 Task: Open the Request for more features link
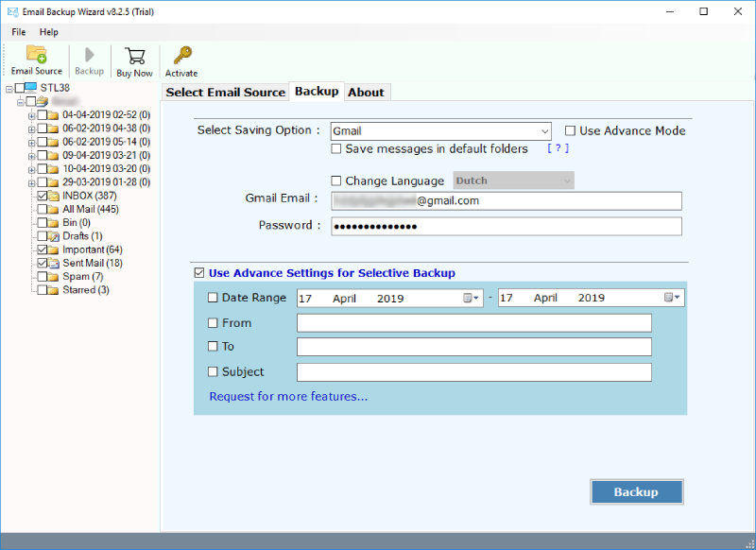[x=288, y=397]
